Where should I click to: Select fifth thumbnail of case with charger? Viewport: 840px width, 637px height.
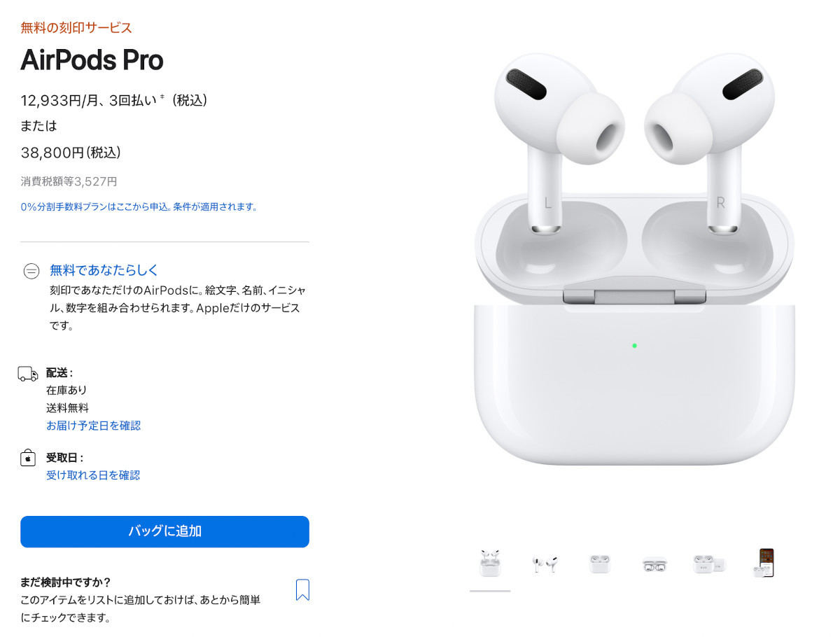tap(709, 564)
